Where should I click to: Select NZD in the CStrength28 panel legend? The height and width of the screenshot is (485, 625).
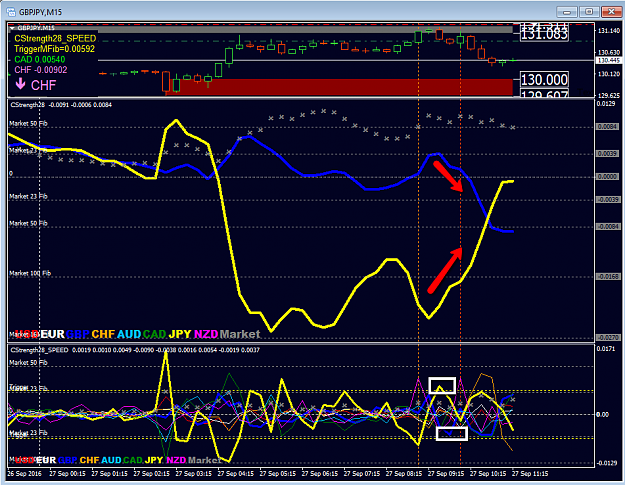(206, 334)
